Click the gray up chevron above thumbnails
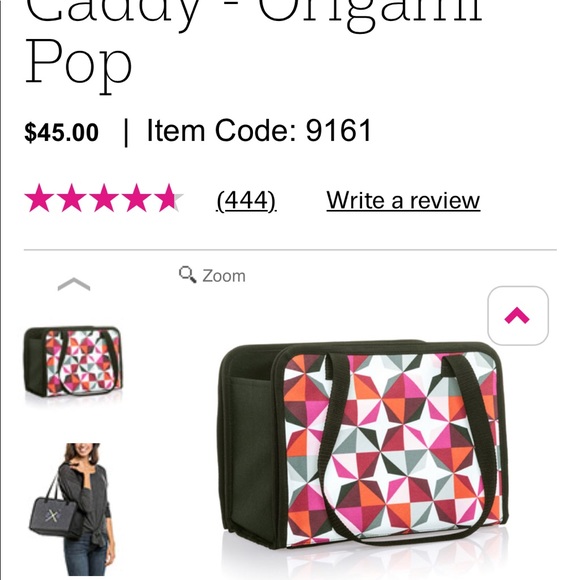The image size is (580, 580). 74,284
